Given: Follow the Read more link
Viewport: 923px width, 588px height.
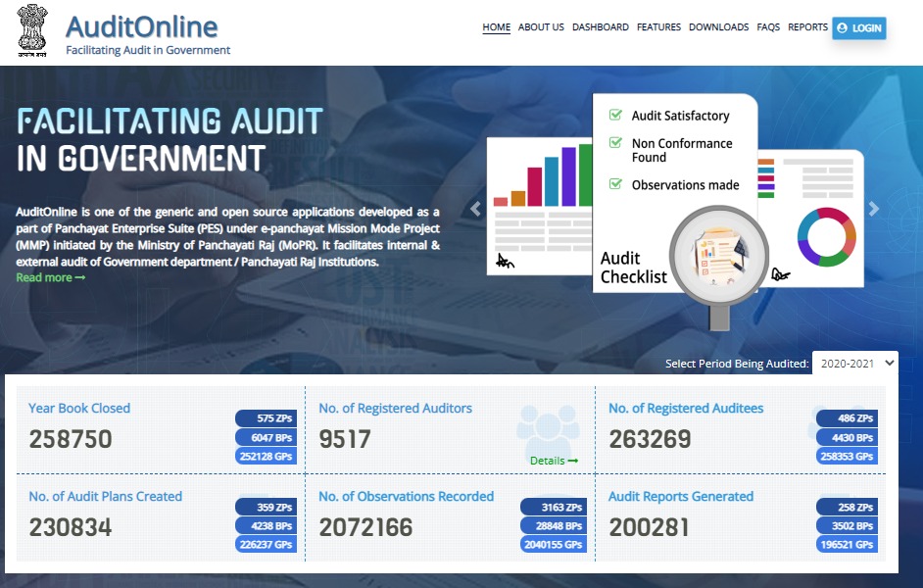Looking at the screenshot, I should click(51, 277).
